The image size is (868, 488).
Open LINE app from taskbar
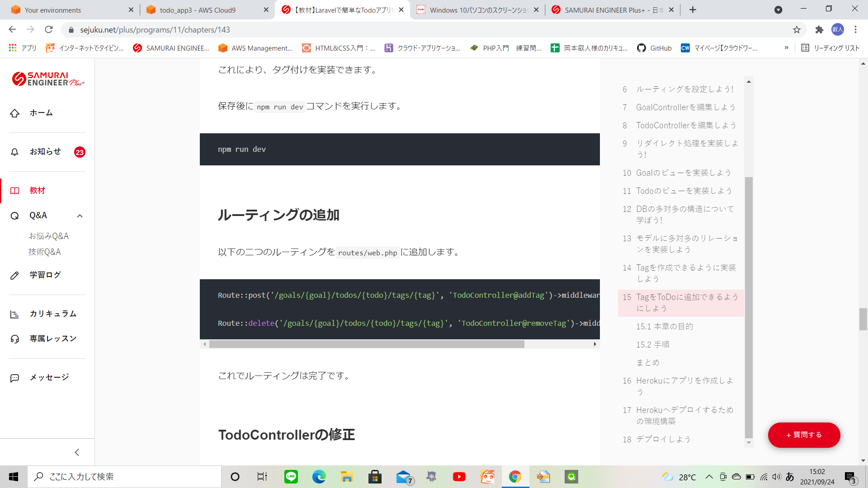coord(291,477)
